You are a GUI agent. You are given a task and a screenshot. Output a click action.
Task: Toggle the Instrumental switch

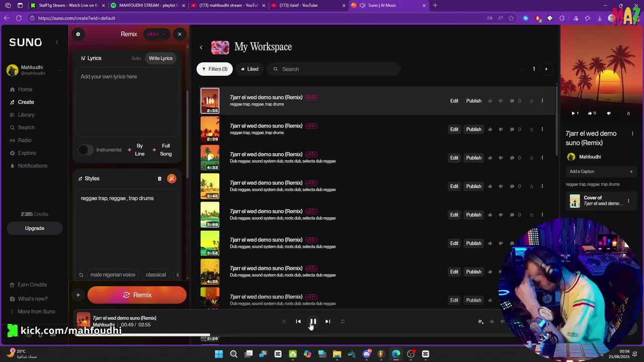click(x=86, y=150)
